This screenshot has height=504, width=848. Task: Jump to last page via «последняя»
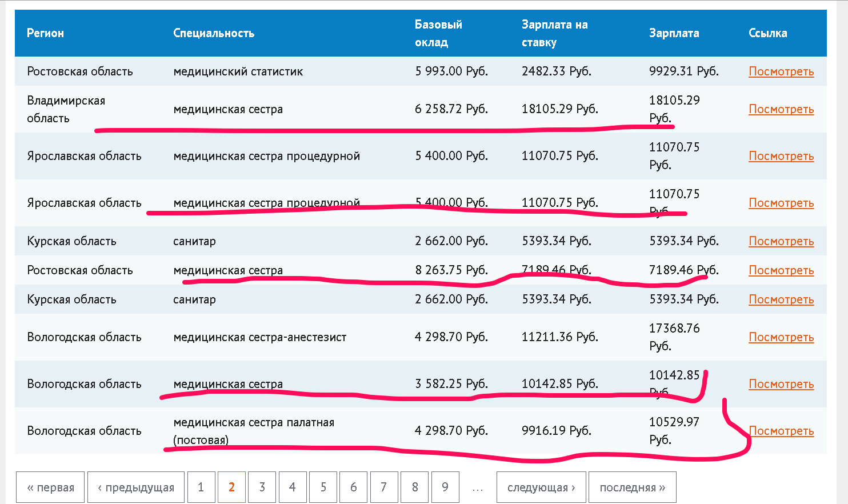pyautogui.click(x=633, y=487)
